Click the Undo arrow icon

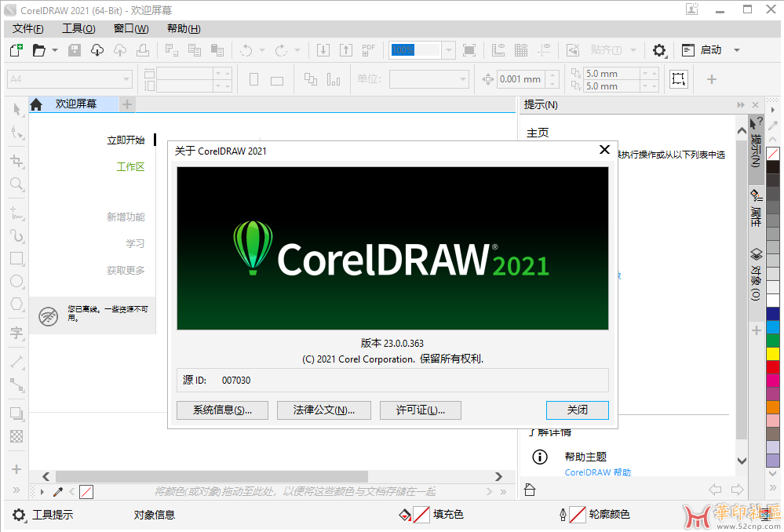point(246,50)
